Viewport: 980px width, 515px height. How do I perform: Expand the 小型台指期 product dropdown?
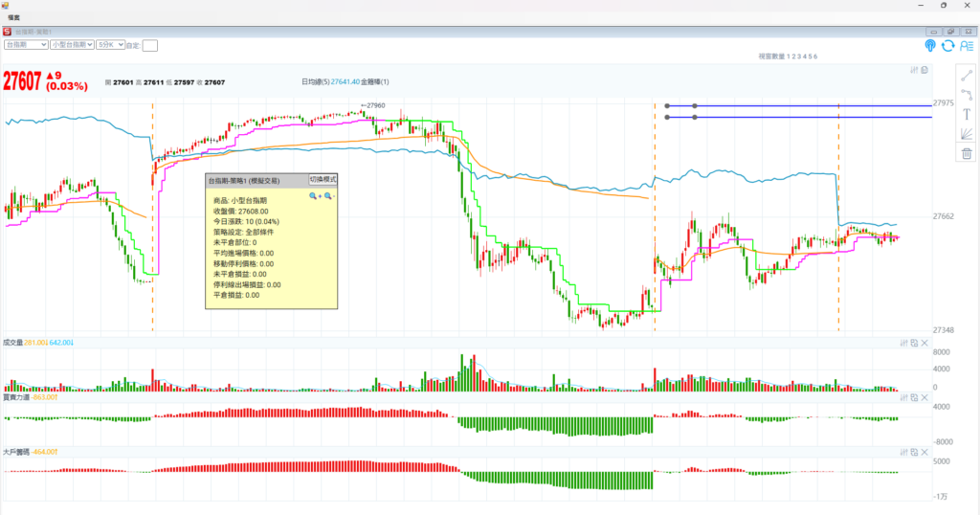pos(72,44)
